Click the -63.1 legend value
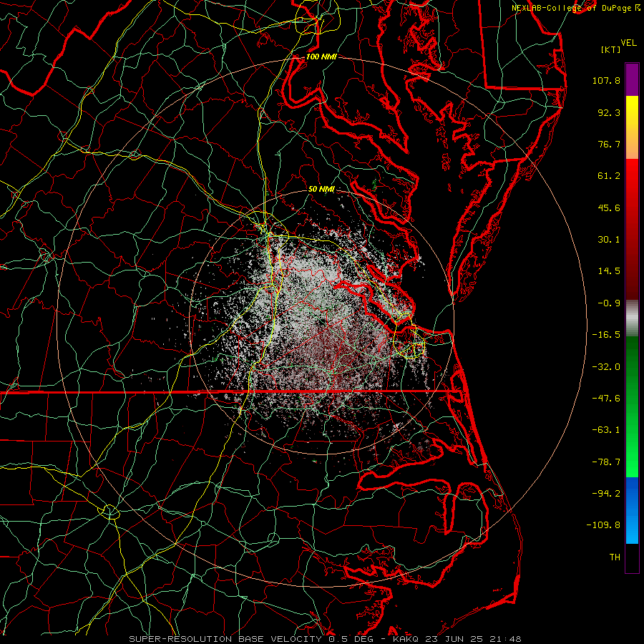 [606, 430]
